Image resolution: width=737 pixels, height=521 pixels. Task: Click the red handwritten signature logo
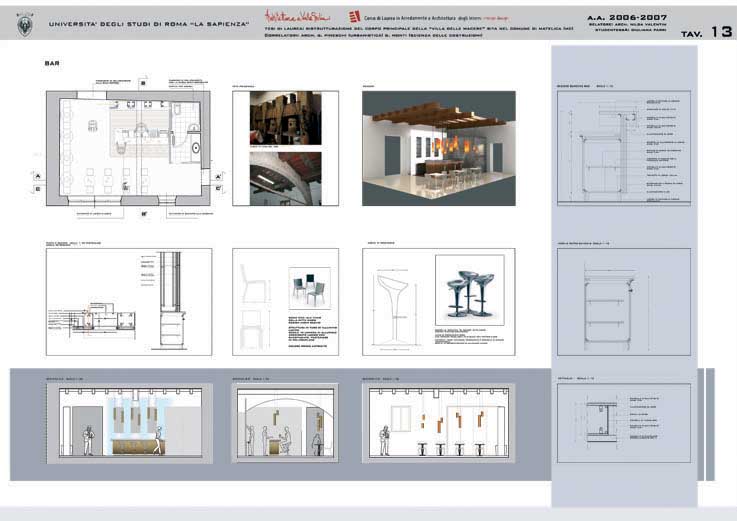point(298,17)
